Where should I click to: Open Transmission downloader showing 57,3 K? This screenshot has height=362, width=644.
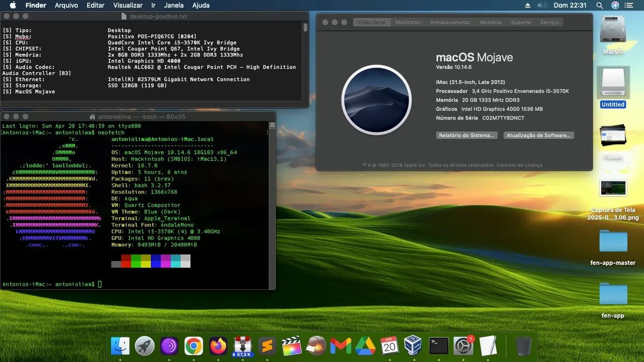(x=243, y=346)
